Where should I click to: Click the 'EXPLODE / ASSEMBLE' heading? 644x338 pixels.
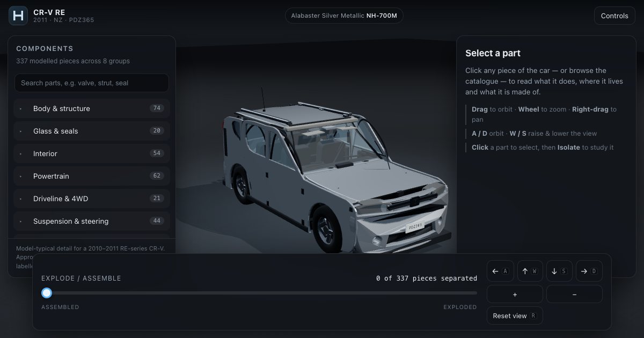pyautogui.click(x=81, y=278)
